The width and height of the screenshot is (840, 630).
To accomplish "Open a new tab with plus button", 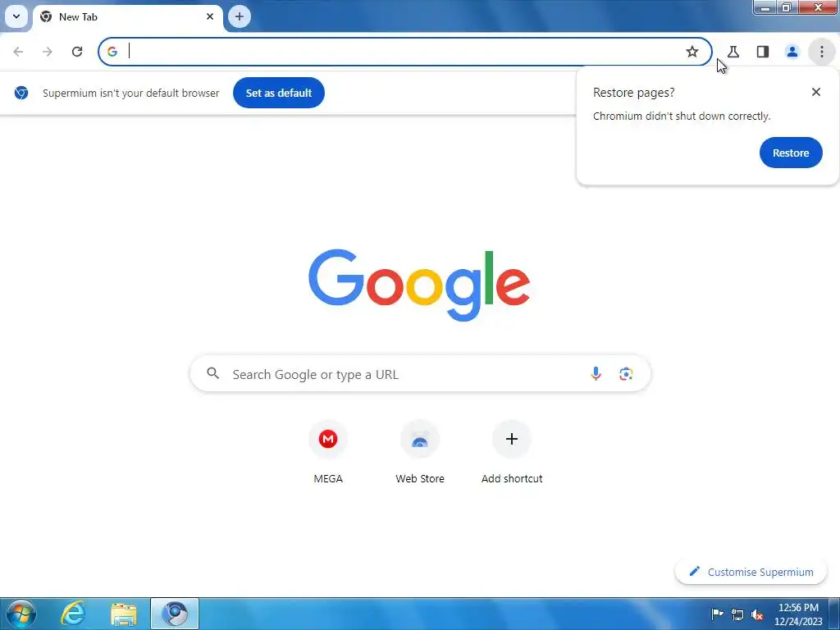I will [x=240, y=16].
